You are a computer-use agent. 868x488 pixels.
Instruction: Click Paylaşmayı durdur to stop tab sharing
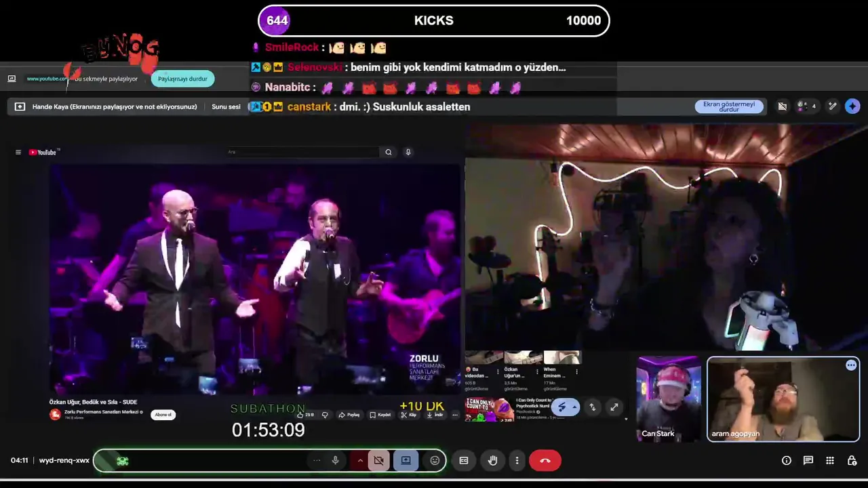pyautogui.click(x=182, y=79)
